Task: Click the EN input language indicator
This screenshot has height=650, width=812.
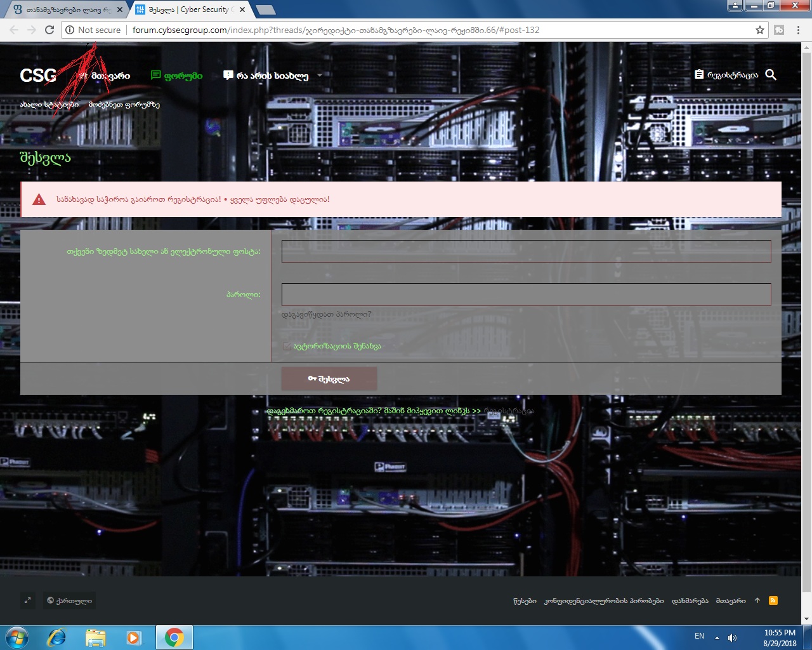Action: 699,636
